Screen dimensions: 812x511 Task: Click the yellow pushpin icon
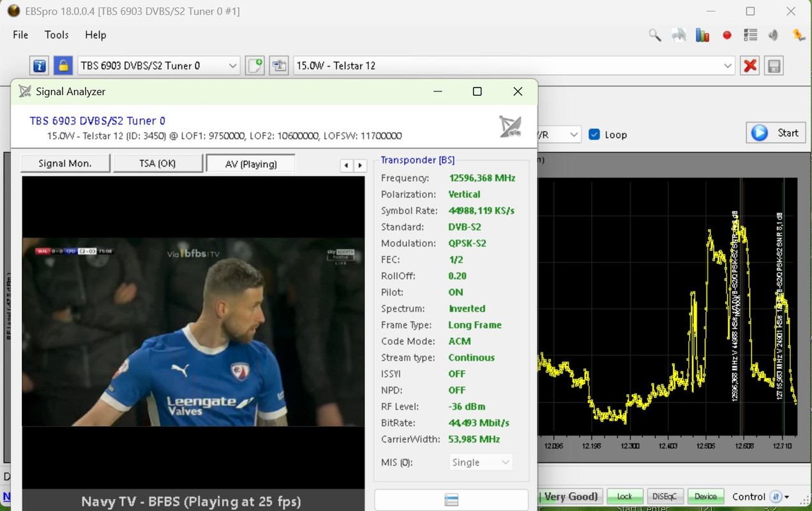click(798, 35)
